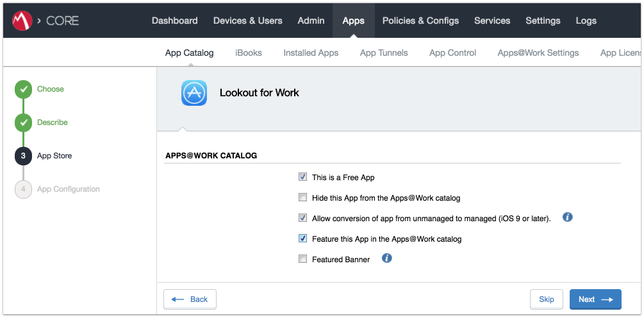Open the App Licenses tab
The width and height of the screenshot is (644, 318).
pyautogui.click(x=620, y=53)
